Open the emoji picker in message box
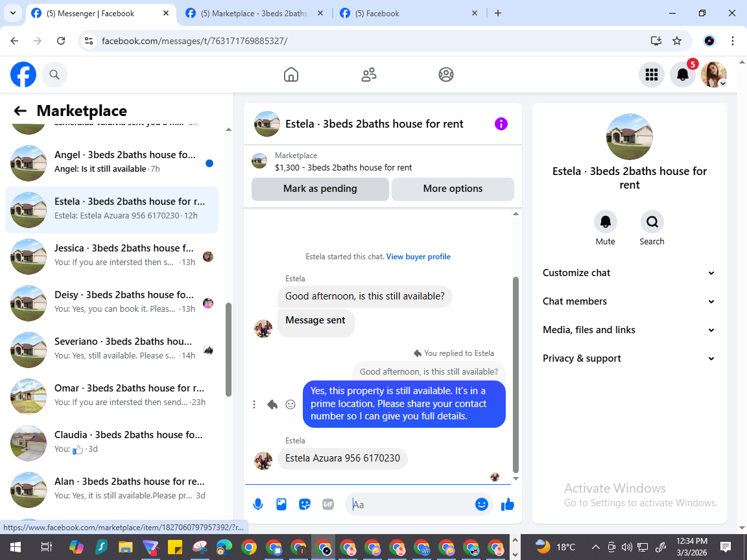 [x=482, y=504]
